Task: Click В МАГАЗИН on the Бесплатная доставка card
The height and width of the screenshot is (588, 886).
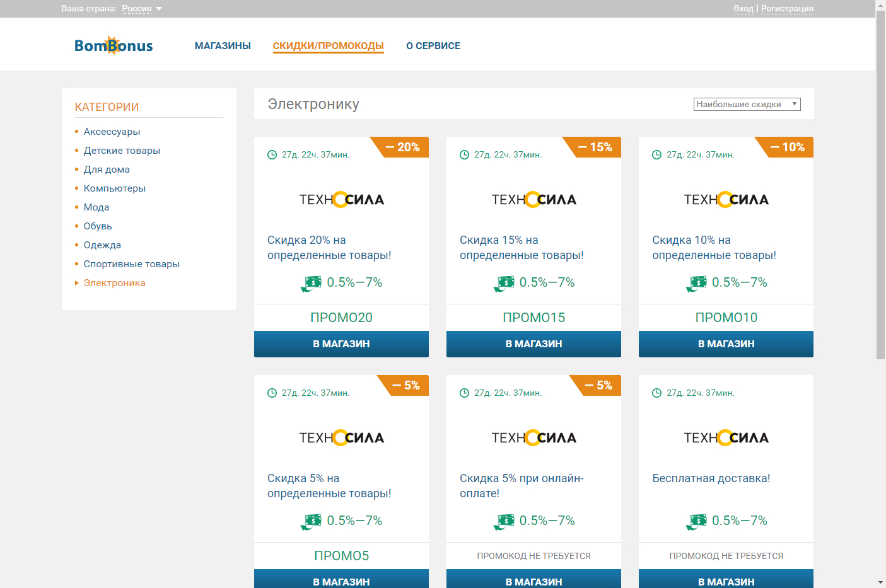Action: [726, 579]
